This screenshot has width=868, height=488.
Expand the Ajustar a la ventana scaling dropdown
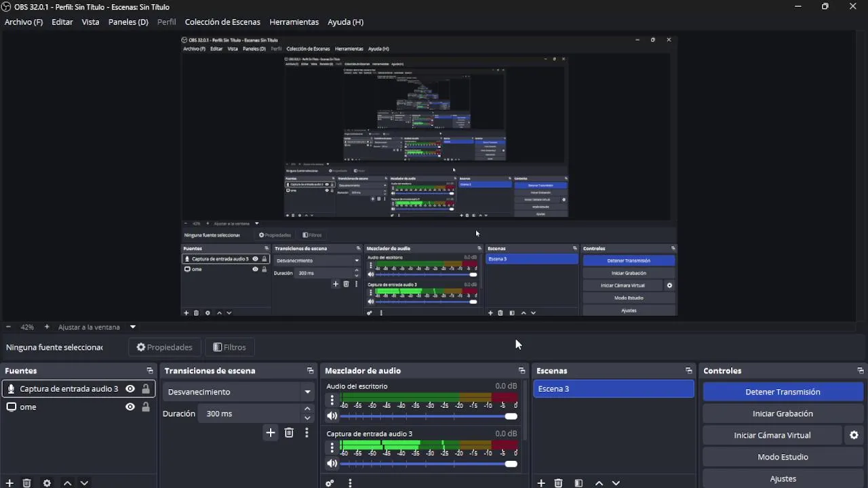tap(133, 327)
